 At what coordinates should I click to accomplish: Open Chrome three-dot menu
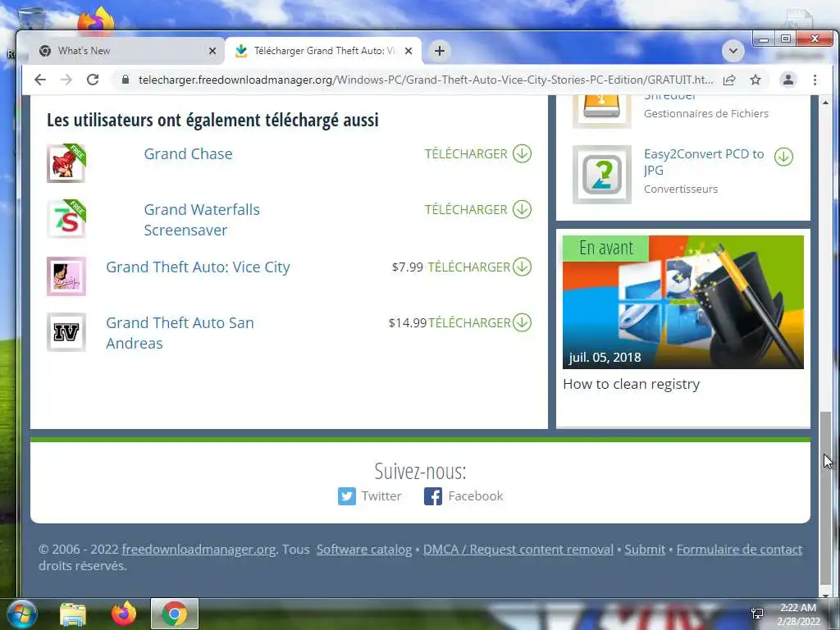pyautogui.click(x=815, y=80)
